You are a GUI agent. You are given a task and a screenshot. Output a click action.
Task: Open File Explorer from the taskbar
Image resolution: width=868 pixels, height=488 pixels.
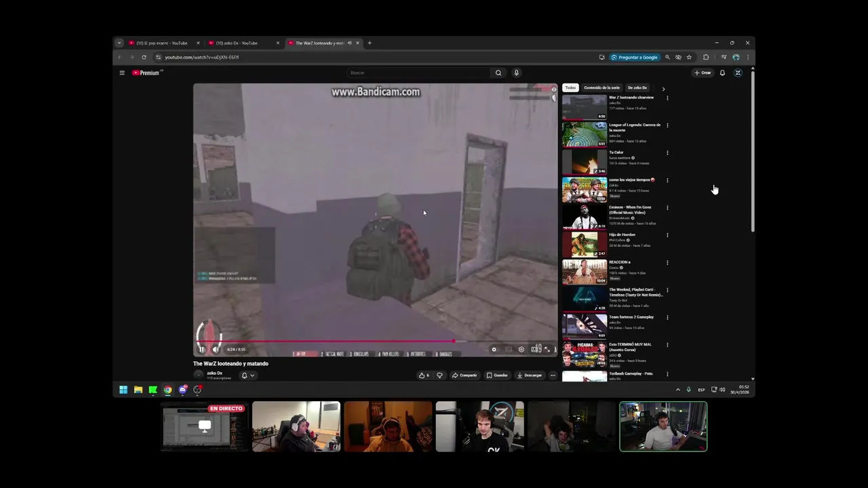pos(138,390)
